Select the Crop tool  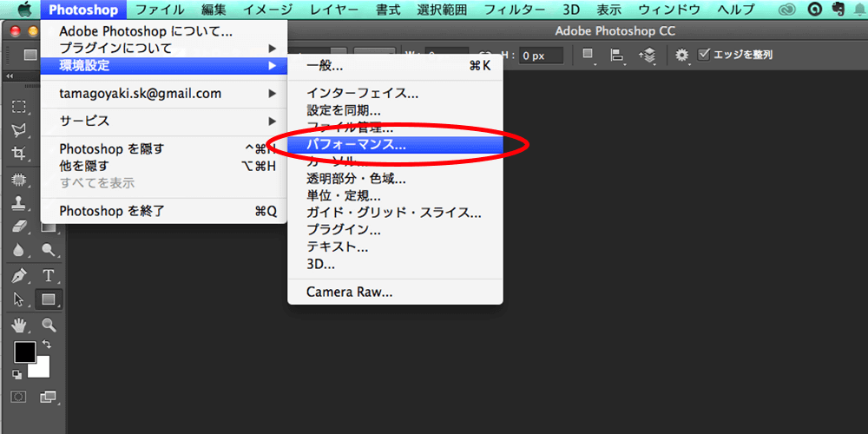(x=19, y=154)
